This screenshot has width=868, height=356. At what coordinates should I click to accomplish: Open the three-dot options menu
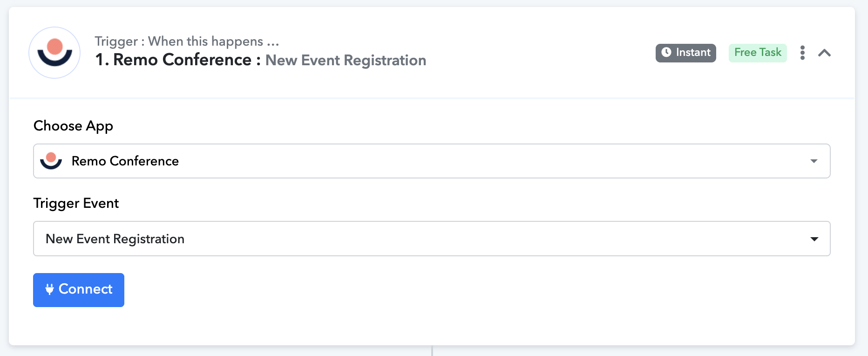(x=802, y=53)
